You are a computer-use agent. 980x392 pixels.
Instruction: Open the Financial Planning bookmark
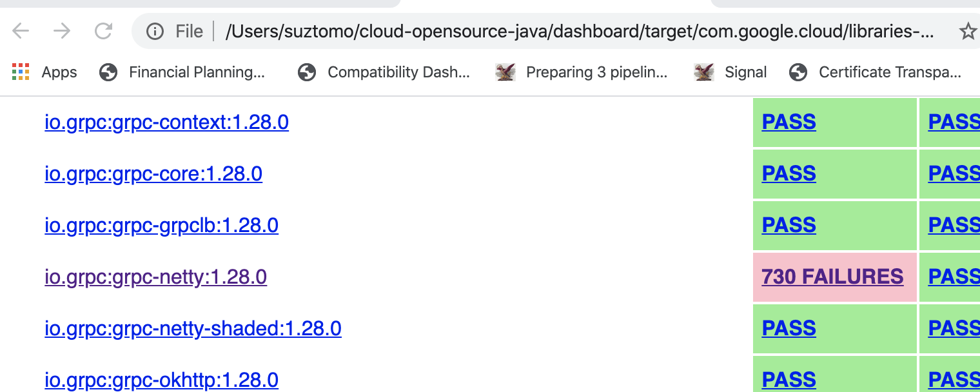(197, 72)
